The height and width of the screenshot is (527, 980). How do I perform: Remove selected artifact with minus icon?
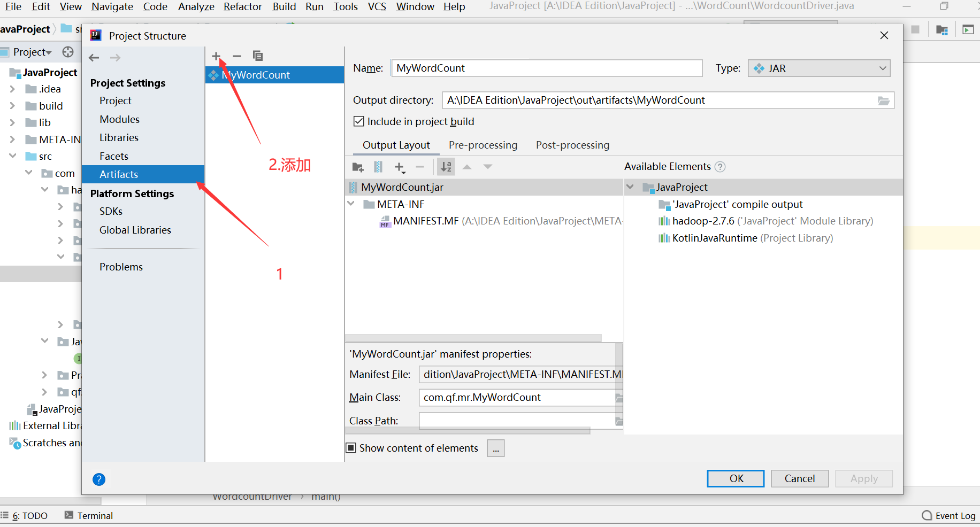[237, 56]
